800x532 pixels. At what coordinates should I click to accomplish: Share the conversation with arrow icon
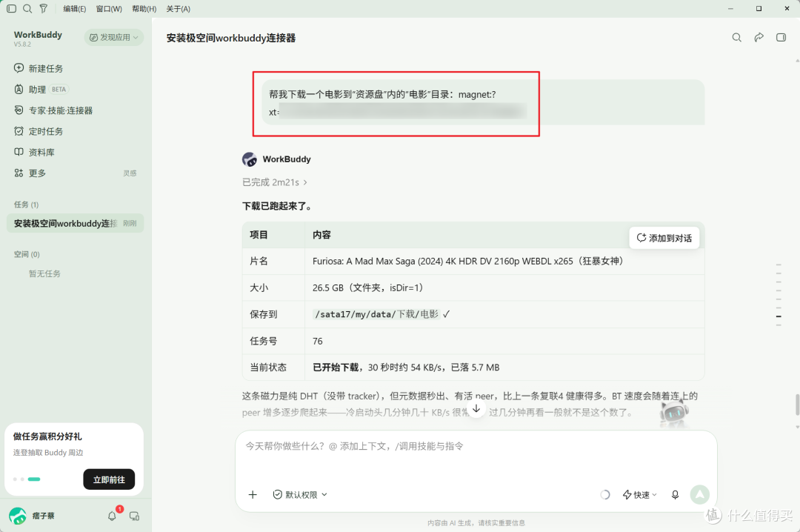coord(759,37)
